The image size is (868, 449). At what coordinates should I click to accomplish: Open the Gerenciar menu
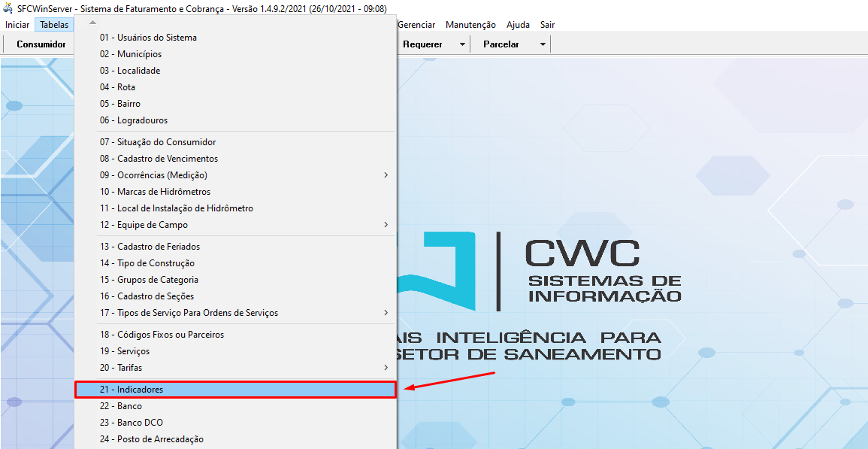click(416, 24)
